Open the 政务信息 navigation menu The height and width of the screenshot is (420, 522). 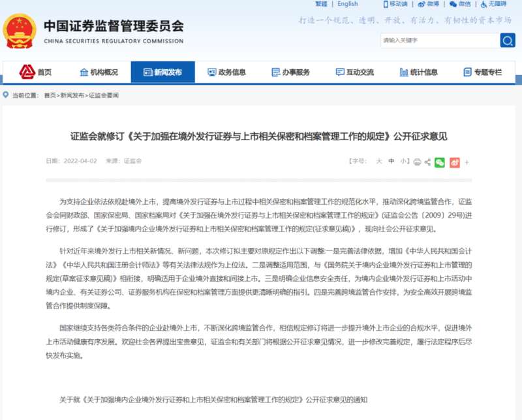(226, 72)
